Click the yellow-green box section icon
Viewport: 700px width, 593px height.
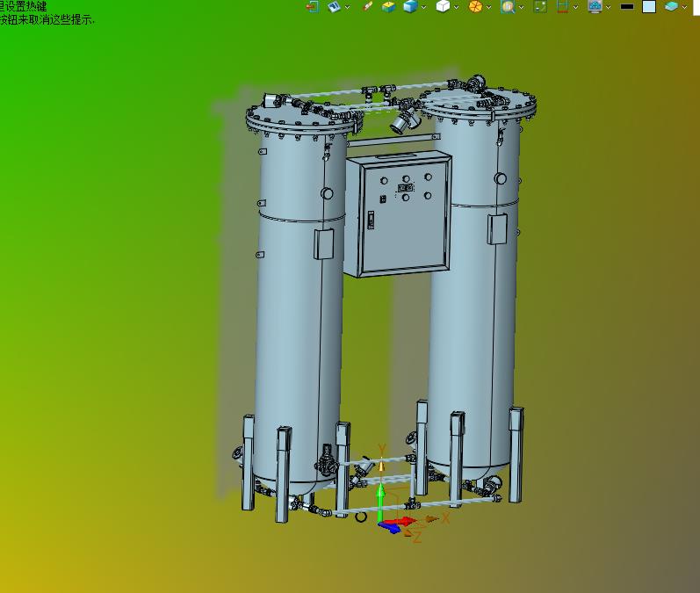[389, 7]
